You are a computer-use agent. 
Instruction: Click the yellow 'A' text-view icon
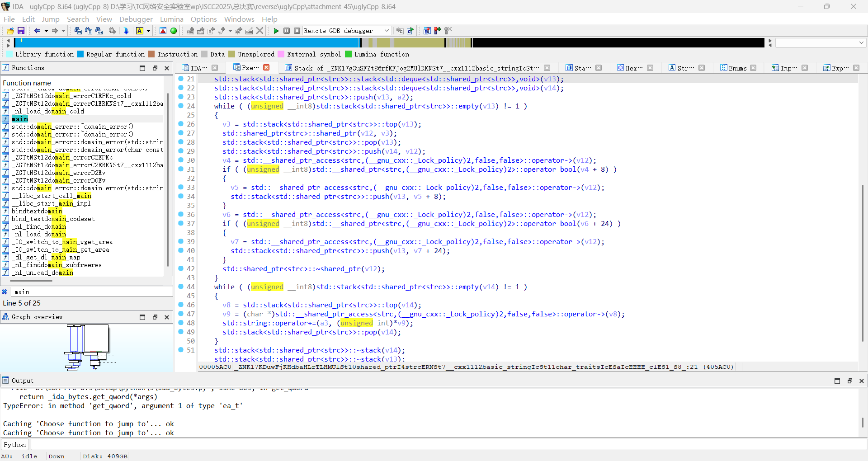pos(140,31)
